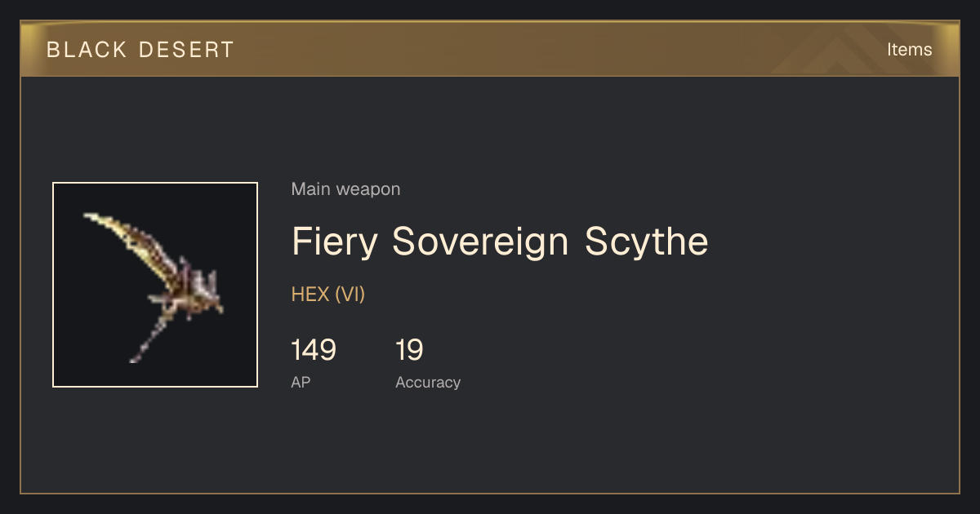Click the Accuracy stat label

(x=428, y=382)
